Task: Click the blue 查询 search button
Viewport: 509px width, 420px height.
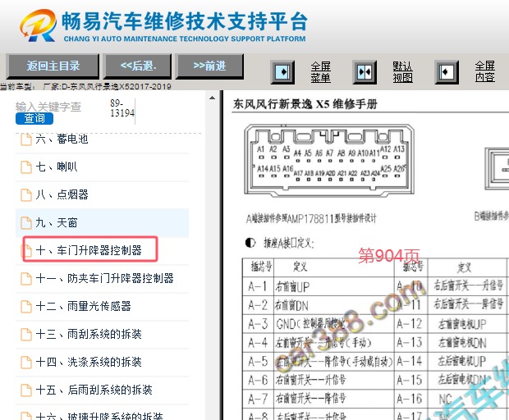Action: [x=34, y=118]
